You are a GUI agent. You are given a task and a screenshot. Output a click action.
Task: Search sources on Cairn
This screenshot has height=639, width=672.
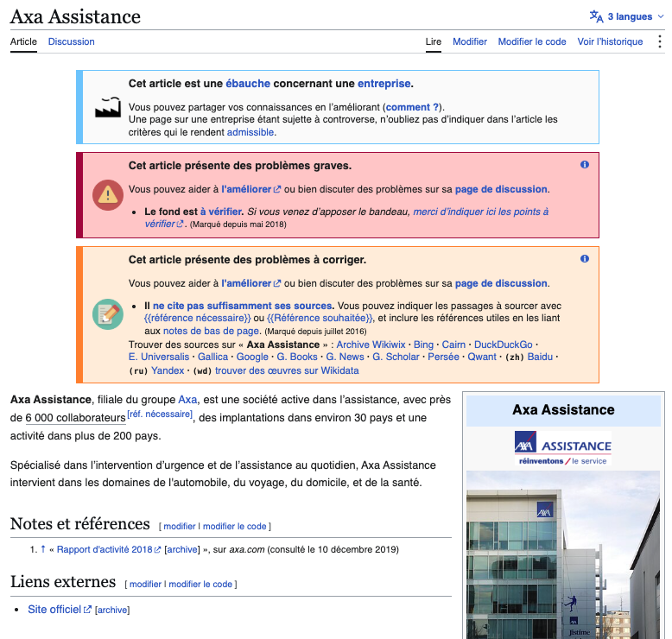click(453, 345)
